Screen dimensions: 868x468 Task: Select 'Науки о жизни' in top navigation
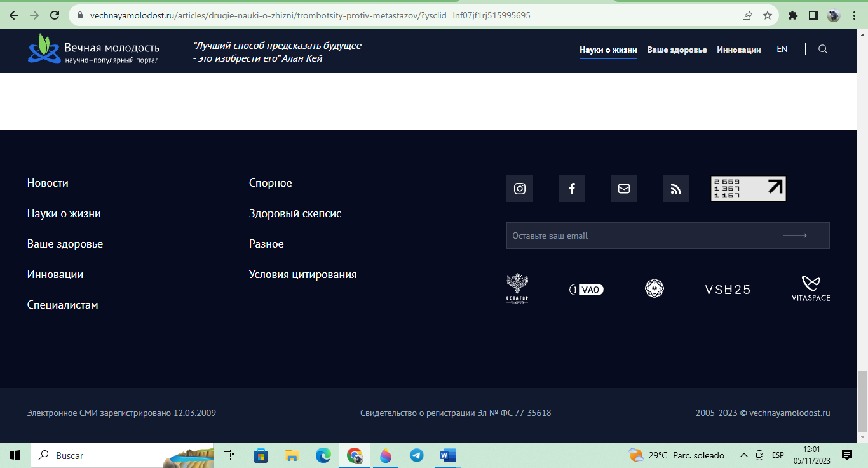click(x=607, y=50)
